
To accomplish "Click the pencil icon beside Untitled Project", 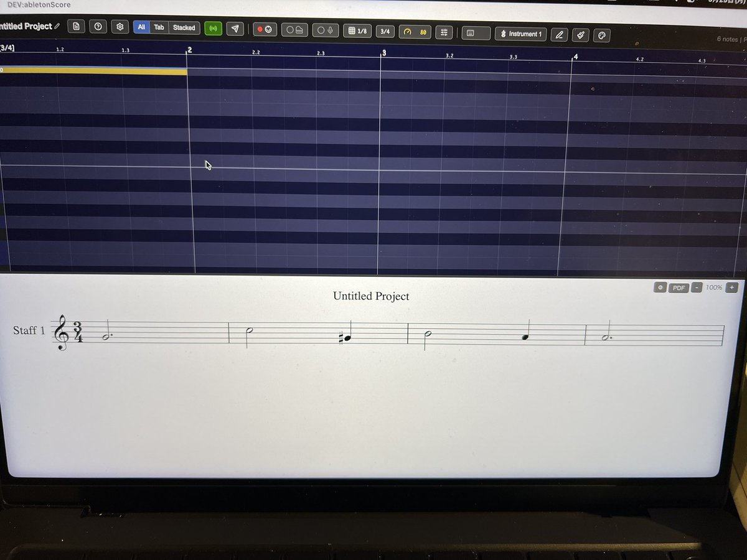I will tap(57, 26).
